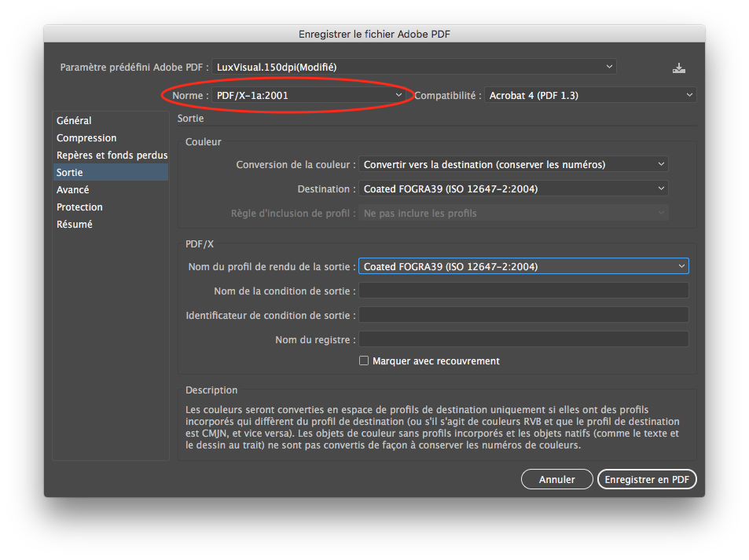Open 'Repères et fonds perdus' section
The image size is (749, 560).
pos(111,156)
